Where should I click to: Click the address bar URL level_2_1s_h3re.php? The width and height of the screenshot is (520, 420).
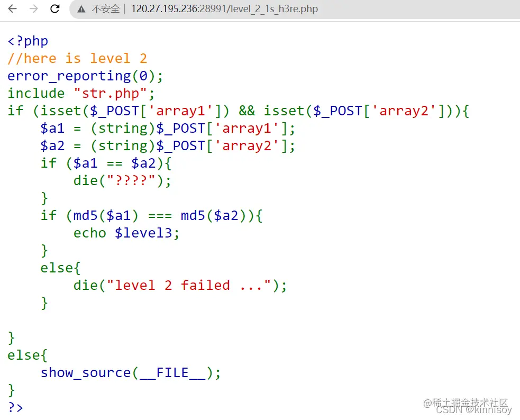[x=224, y=8]
